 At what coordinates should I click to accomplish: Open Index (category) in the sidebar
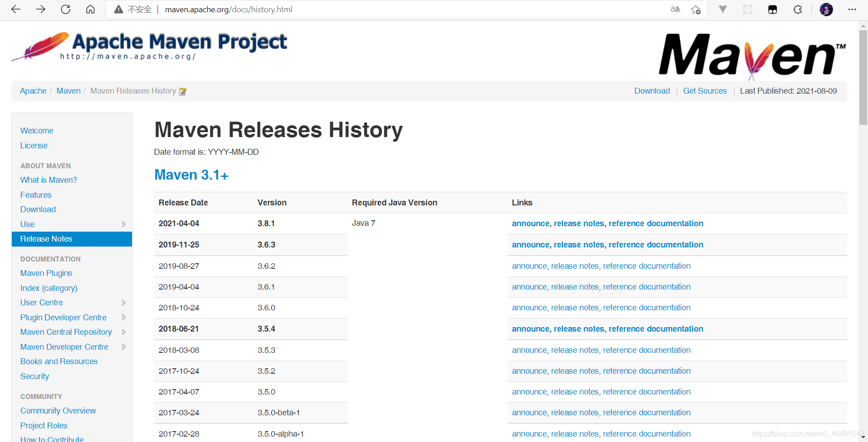tap(49, 288)
